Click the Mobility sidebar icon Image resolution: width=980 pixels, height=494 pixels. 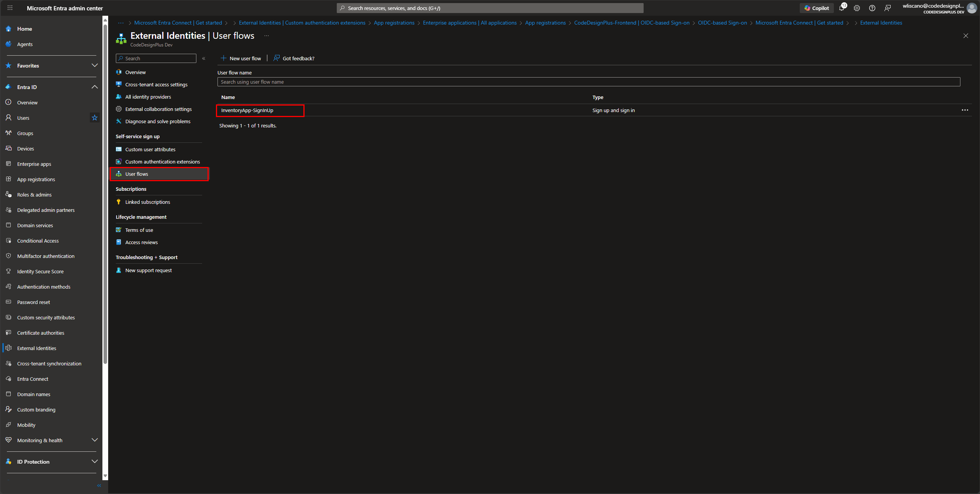(x=8, y=425)
